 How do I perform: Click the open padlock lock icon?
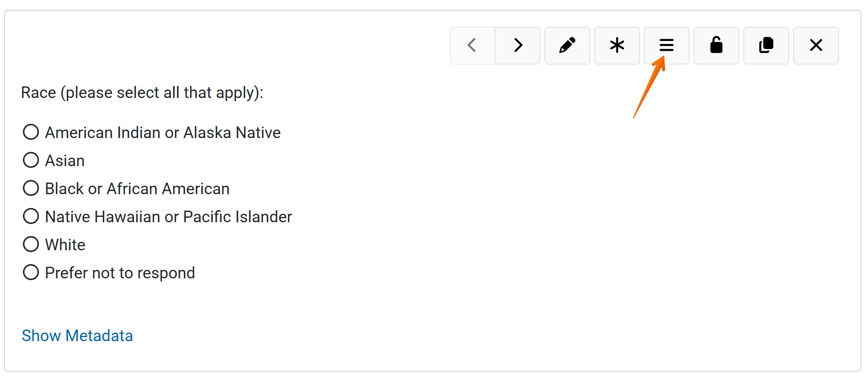pos(716,45)
